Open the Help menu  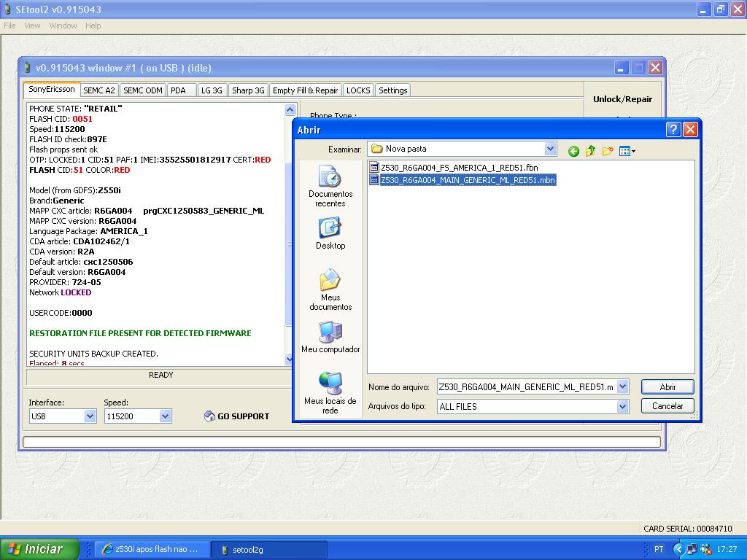[93, 26]
